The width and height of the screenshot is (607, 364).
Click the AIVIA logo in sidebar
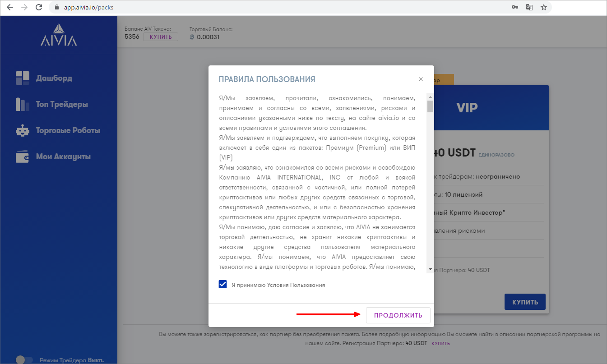(59, 35)
